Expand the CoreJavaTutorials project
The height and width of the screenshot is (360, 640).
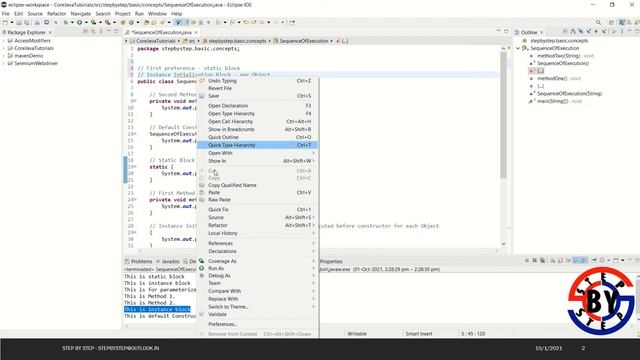4,48
